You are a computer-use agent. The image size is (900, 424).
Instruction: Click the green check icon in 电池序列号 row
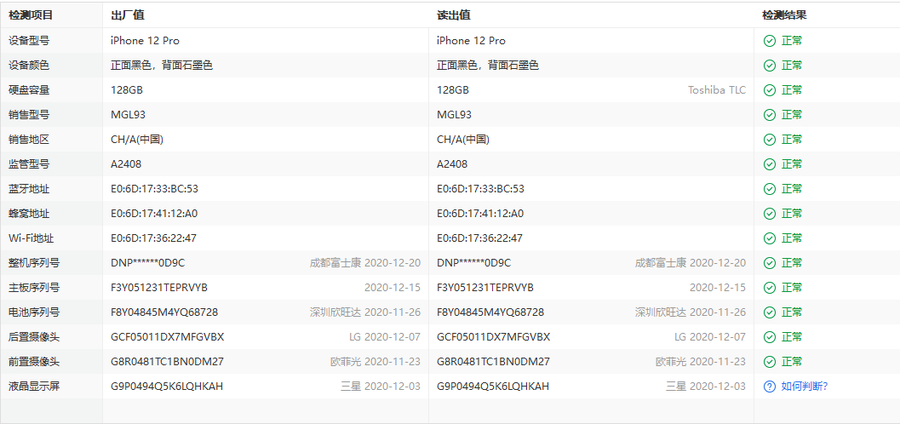coord(769,312)
